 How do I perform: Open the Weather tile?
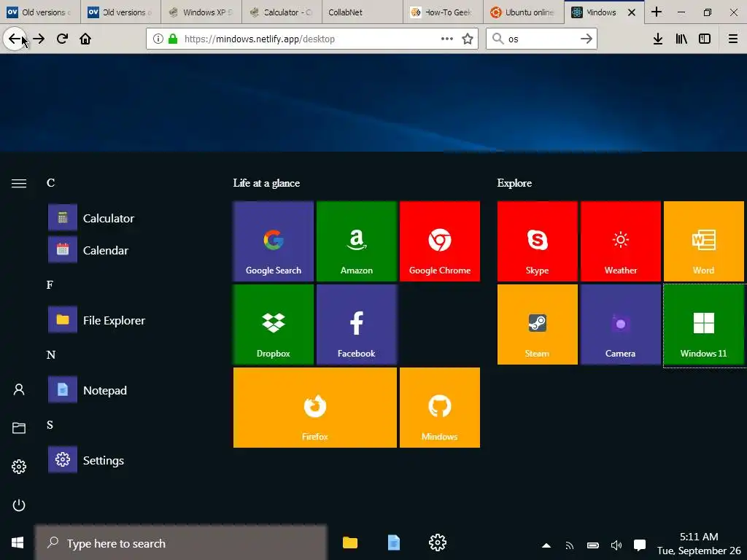pyautogui.click(x=621, y=241)
